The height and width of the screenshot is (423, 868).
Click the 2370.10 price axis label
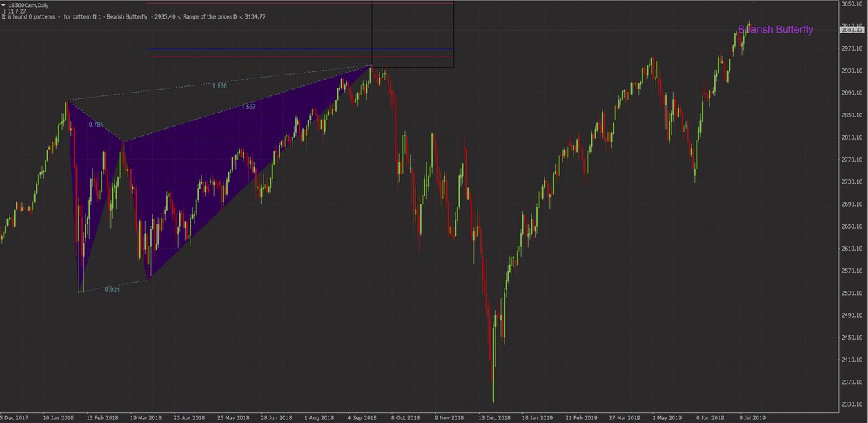click(852, 382)
